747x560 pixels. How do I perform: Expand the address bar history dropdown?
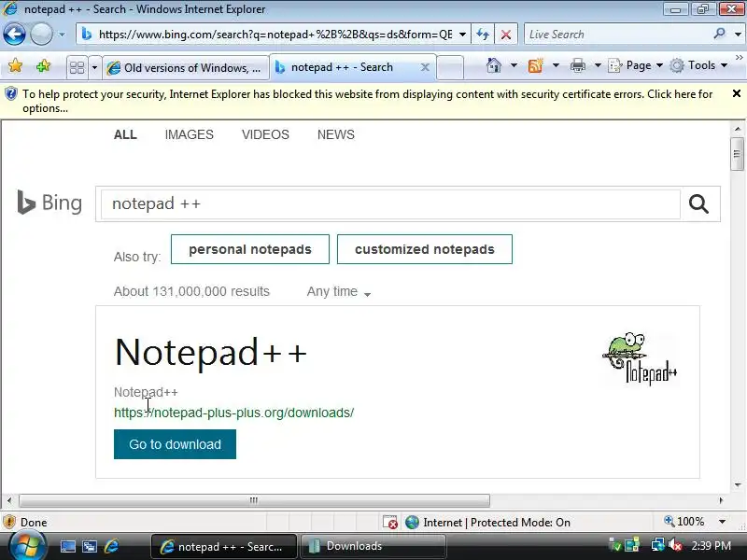coord(462,35)
